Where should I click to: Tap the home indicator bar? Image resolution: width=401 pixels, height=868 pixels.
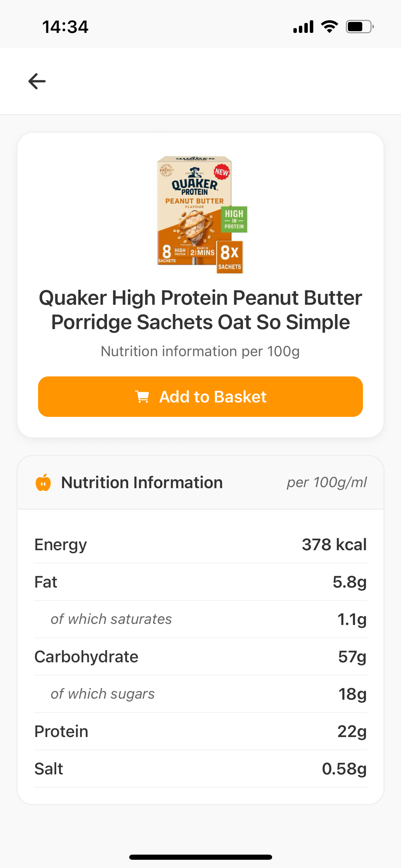pyautogui.click(x=200, y=857)
